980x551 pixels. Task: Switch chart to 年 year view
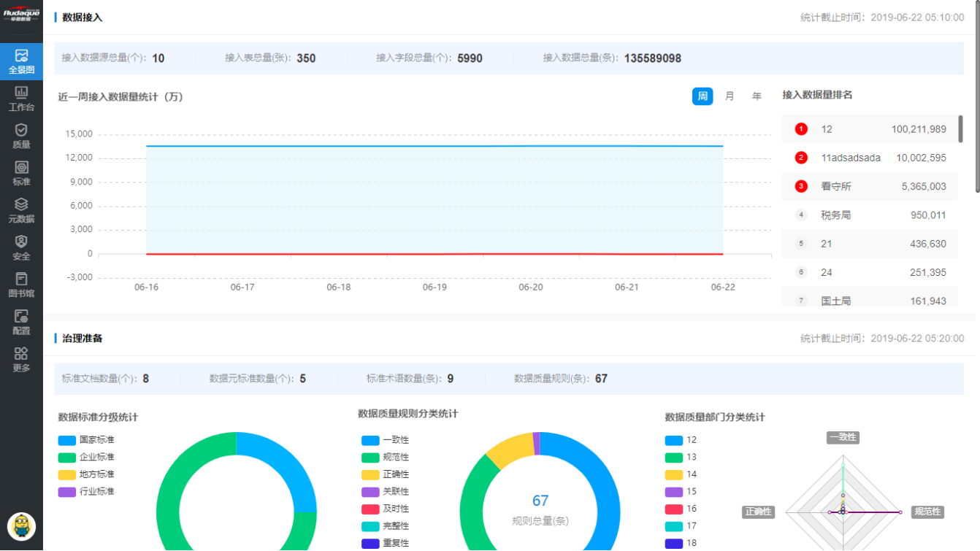757,96
